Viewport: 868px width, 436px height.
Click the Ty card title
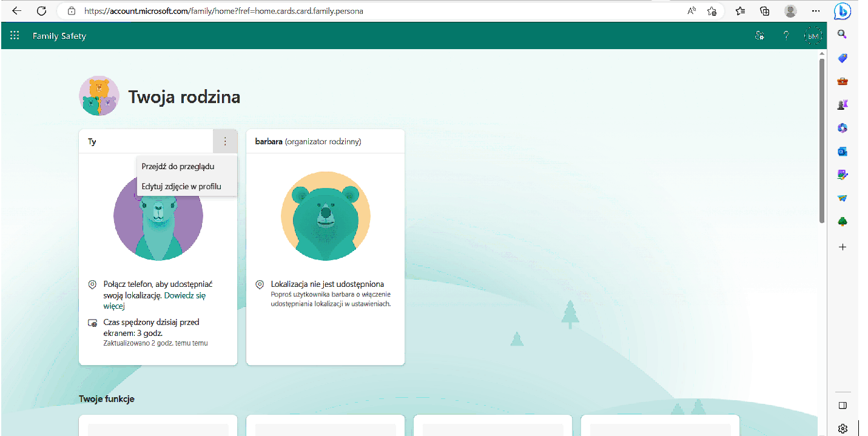point(92,142)
